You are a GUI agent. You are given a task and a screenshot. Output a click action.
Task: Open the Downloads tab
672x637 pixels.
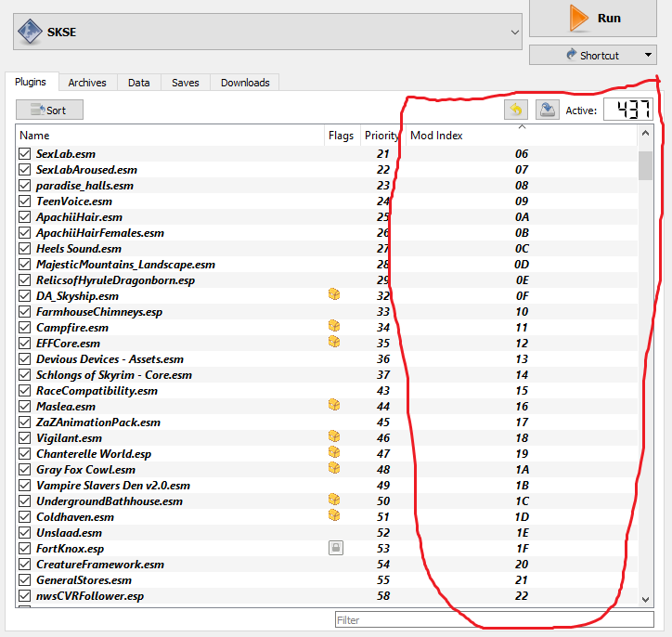tap(245, 83)
